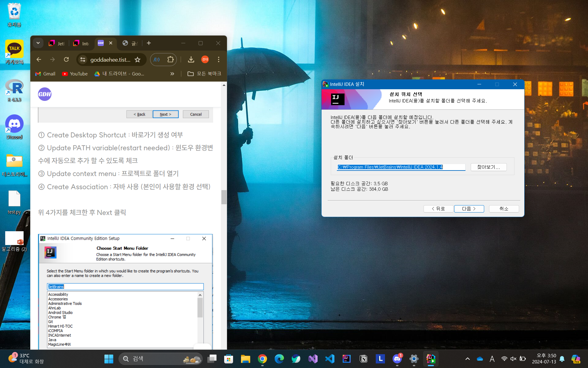The image size is (588, 368).
Task: Toggle the IME input mode A indicator
Action: [x=492, y=359]
